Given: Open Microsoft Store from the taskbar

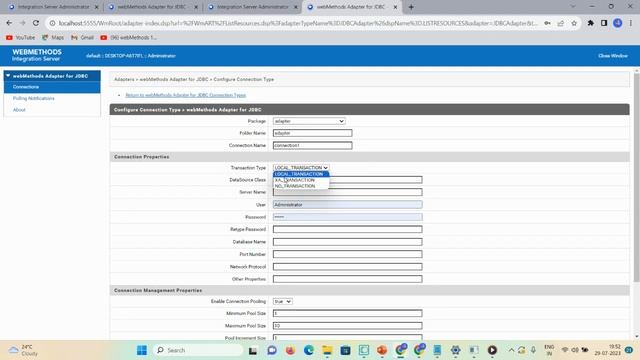Looking at the screenshot, I should (345, 350).
